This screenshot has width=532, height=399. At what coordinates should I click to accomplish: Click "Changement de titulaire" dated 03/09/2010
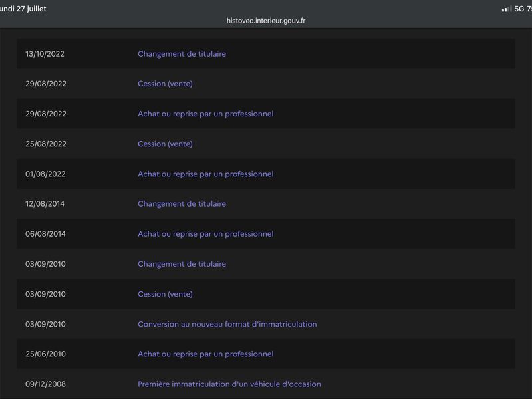pyautogui.click(x=182, y=264)
